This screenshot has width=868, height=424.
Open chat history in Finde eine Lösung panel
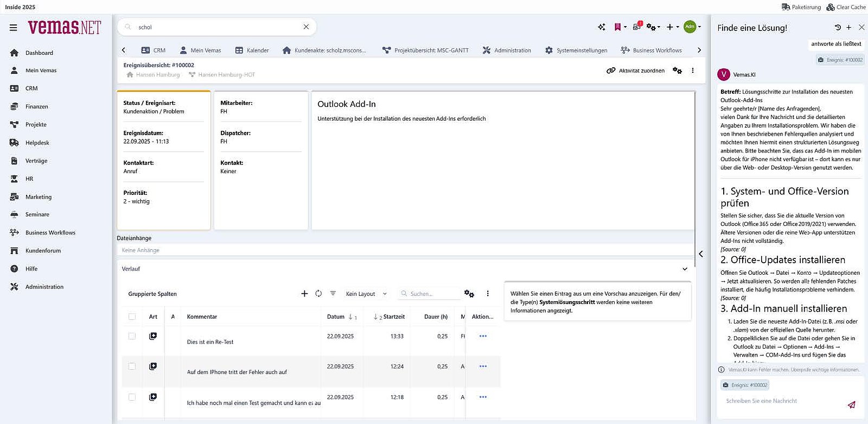(x=838, y=28)
